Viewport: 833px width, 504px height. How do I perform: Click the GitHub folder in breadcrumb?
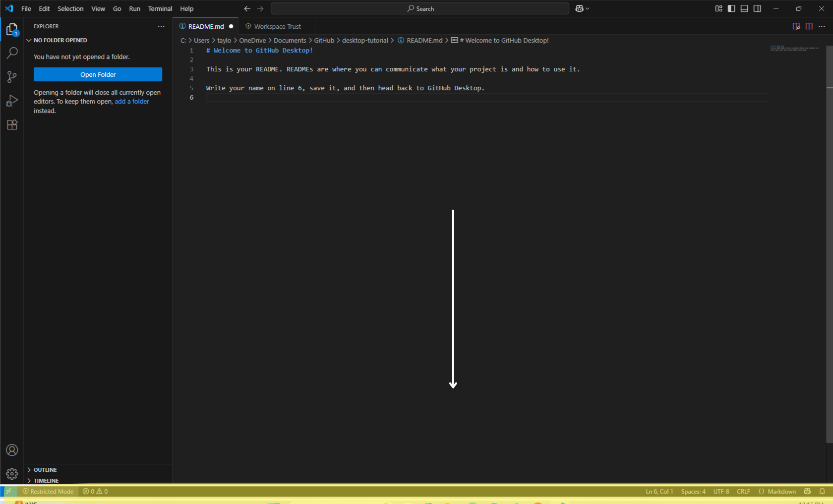(324, 40)
